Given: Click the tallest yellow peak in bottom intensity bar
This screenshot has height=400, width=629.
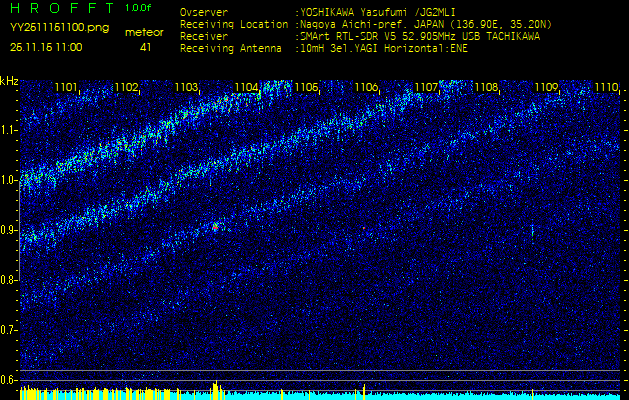Looking at the screenshot, I should click(215, 388).
